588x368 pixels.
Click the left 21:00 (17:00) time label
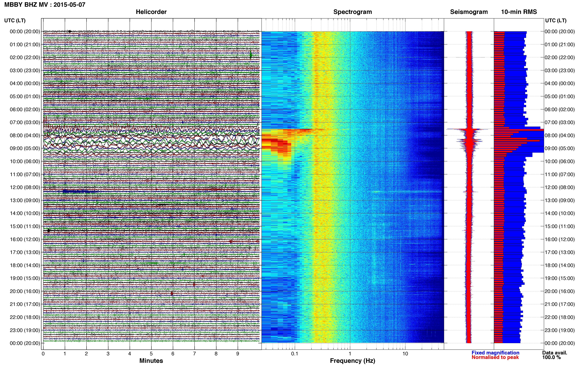point(25,304)
